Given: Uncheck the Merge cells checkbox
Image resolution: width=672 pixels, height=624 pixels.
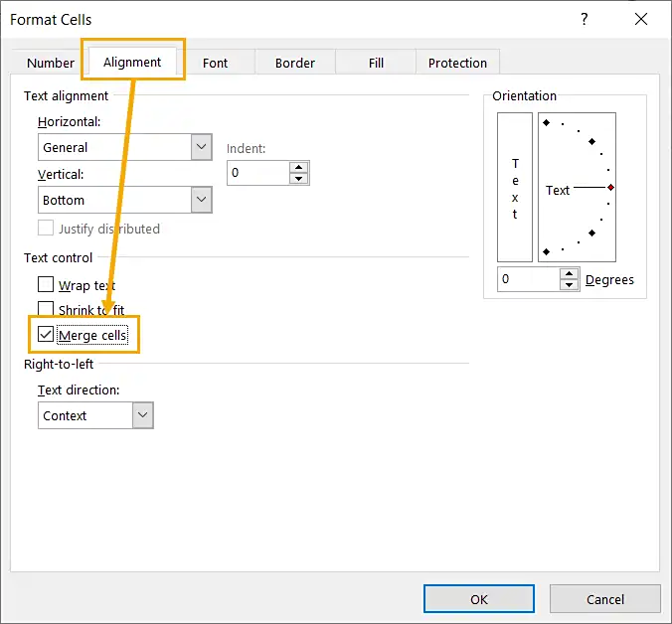Looking at the screenshot, I should [46, 335].
